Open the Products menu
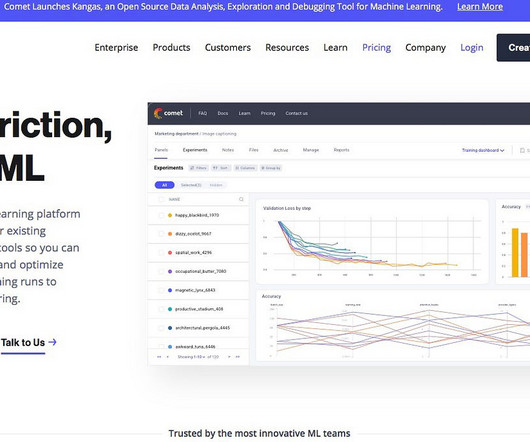 coord(171,48)
